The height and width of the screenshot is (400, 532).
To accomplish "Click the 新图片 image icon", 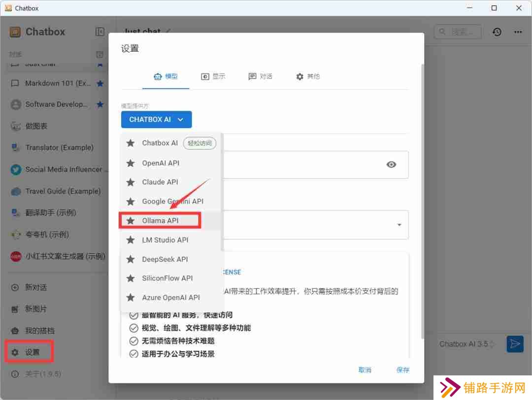I will 15,309.
